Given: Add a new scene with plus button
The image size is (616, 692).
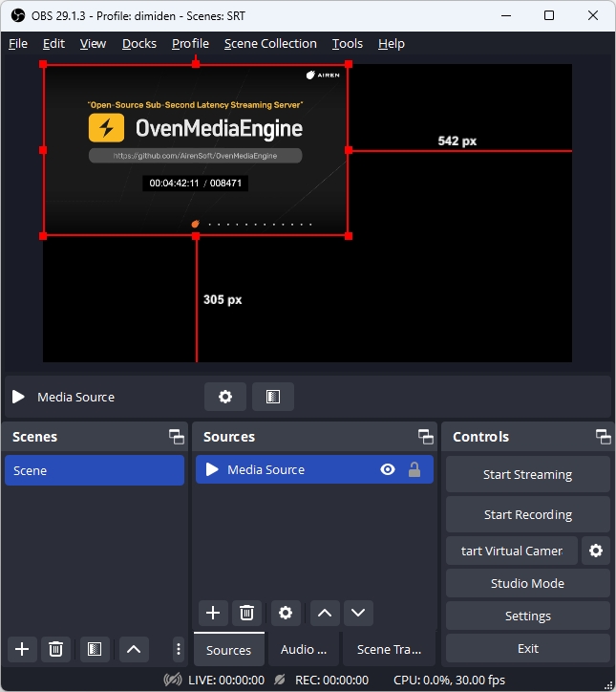Looking at the screenshot, I should (x=22, y=649).
